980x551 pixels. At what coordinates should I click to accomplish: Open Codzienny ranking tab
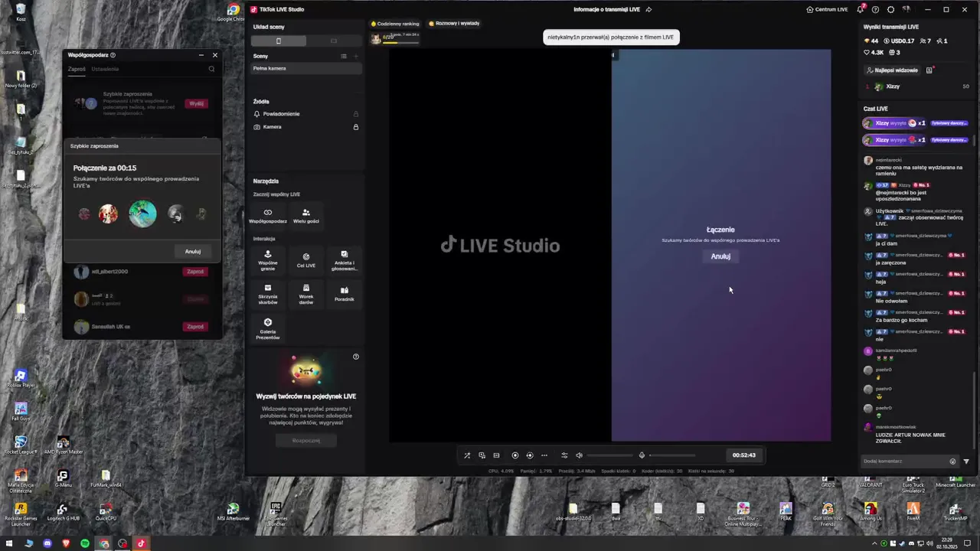click(x=395, y=24)
